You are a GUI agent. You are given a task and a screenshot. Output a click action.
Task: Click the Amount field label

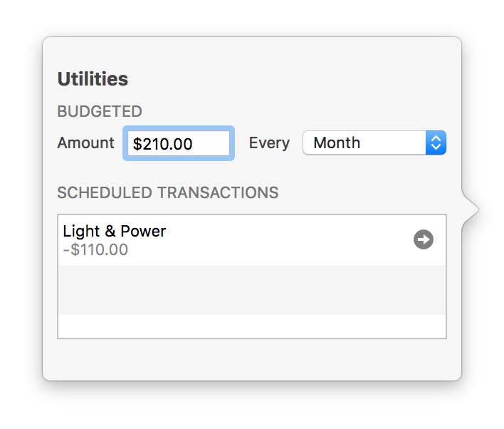pos(85,143)
